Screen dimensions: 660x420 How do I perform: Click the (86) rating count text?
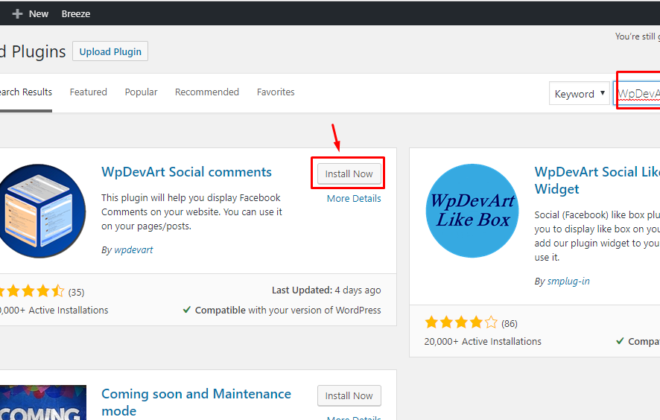click(509, 324)
